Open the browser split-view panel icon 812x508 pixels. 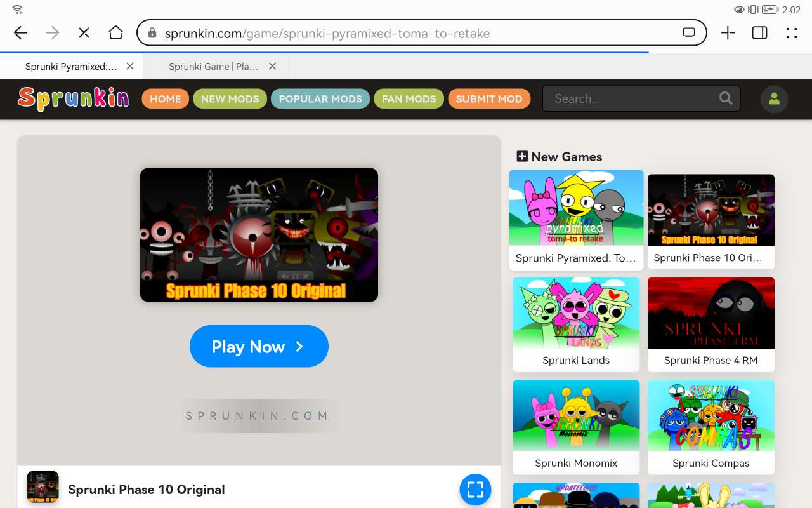pyautogui.click(x=759, y=33)
